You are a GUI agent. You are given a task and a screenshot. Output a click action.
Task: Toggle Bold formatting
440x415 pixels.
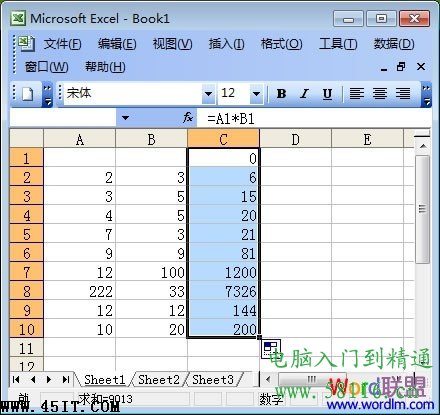[281, 94]
